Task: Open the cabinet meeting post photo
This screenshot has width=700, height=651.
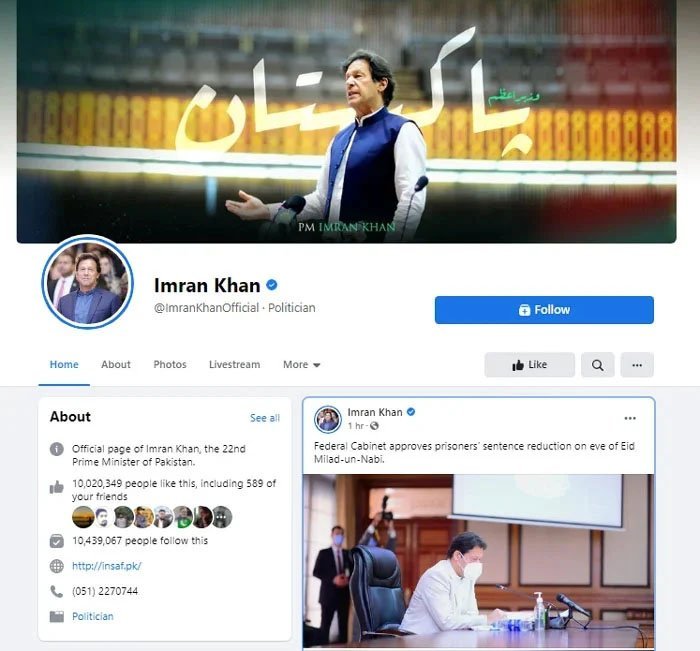Action: pyautogui.click(x=479, y=561)
